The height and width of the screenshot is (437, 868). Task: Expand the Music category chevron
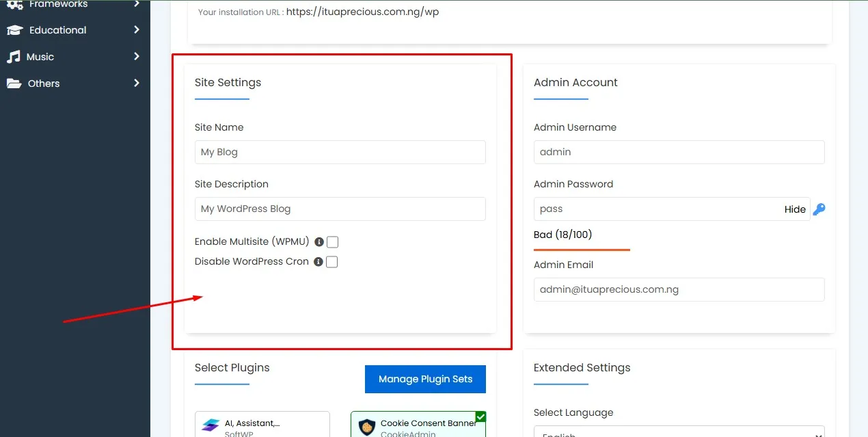tap(136, 57)
